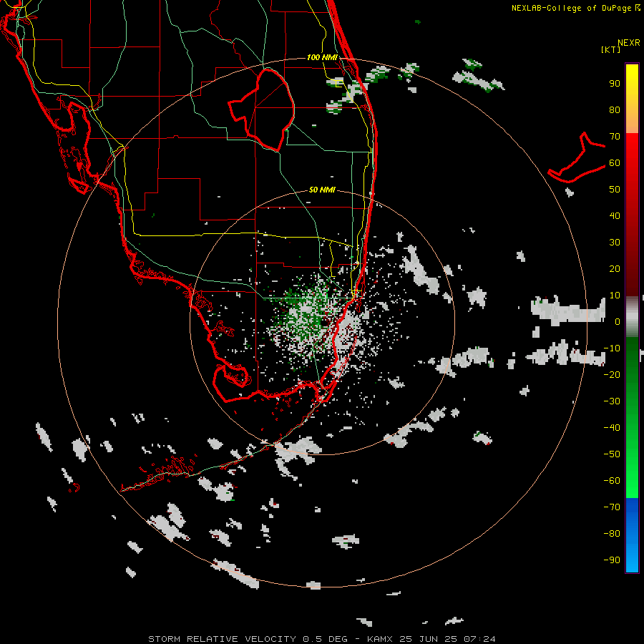Click the -10 knots scale label
This screenshot has width=644, height=644.
612,348
